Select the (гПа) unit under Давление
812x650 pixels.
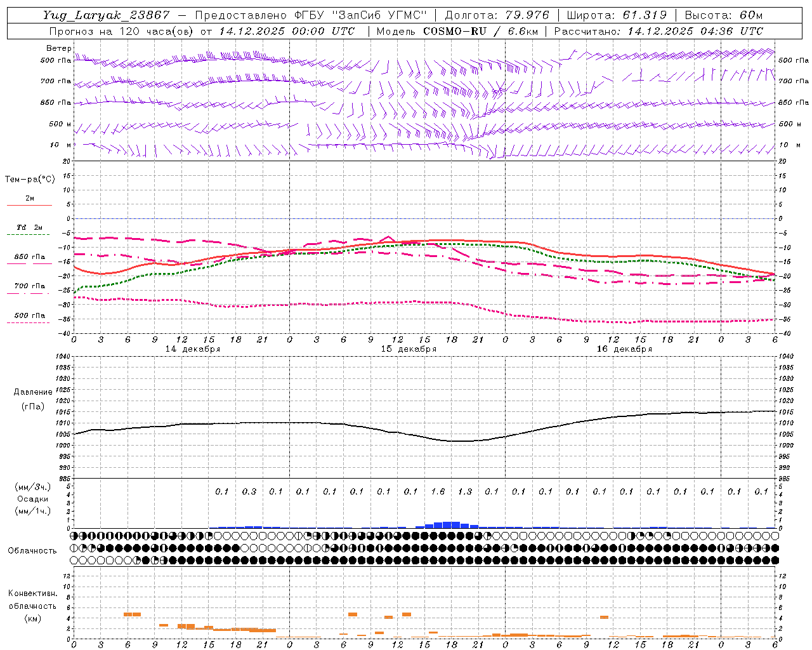[33, 406]
